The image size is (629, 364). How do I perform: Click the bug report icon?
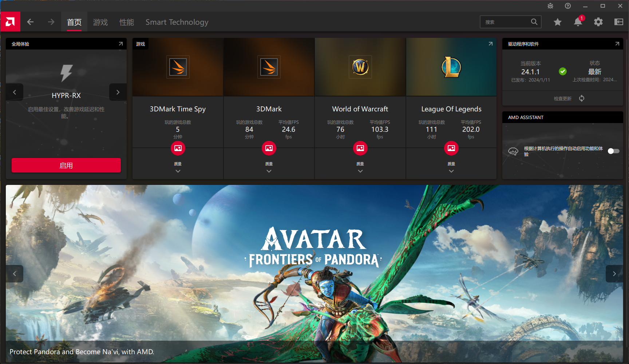coord(550,6)
